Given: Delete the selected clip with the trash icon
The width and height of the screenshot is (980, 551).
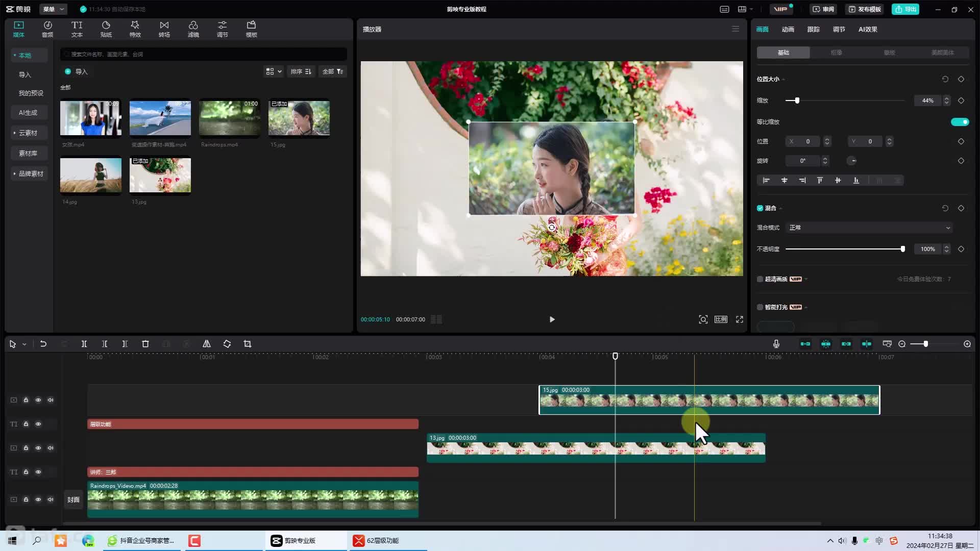Looking at the screenshot, I should (145, 344).
